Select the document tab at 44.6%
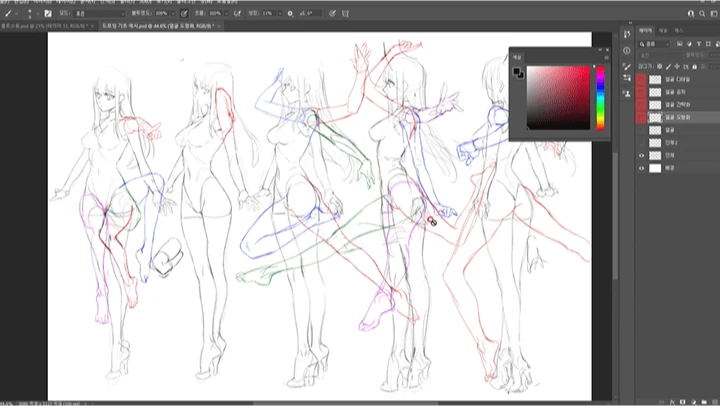The image size is (720, 406). [x=158, y=26]
